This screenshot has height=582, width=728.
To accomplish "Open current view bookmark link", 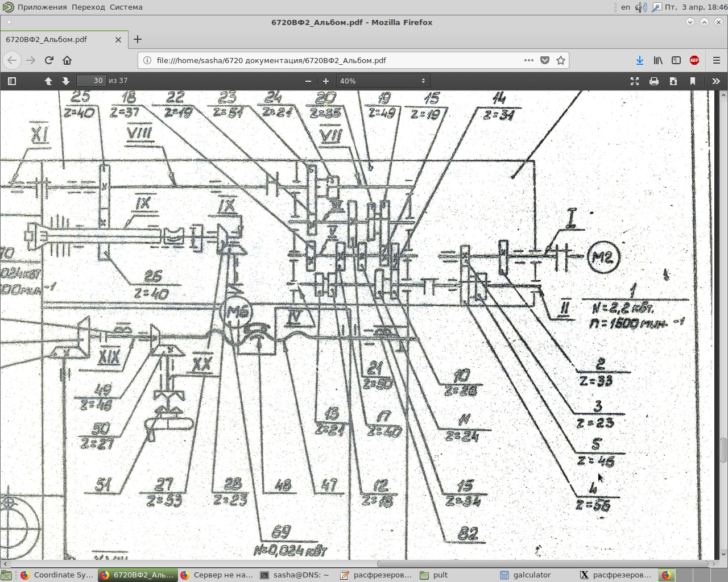I will pyautogui.click(x=693, y=81).
